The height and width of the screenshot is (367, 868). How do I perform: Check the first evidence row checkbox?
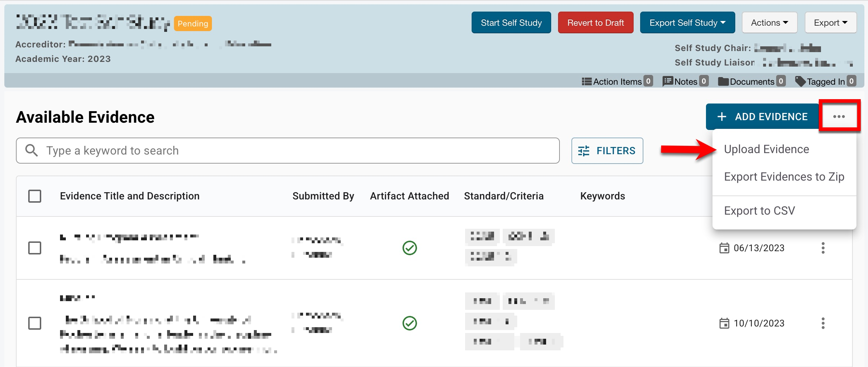pyautogui.click(x=35, y=248)
